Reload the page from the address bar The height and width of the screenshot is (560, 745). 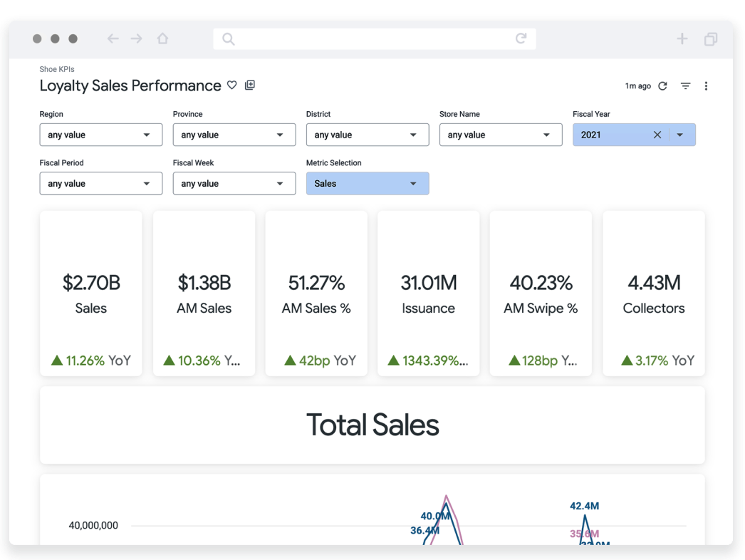521,38
